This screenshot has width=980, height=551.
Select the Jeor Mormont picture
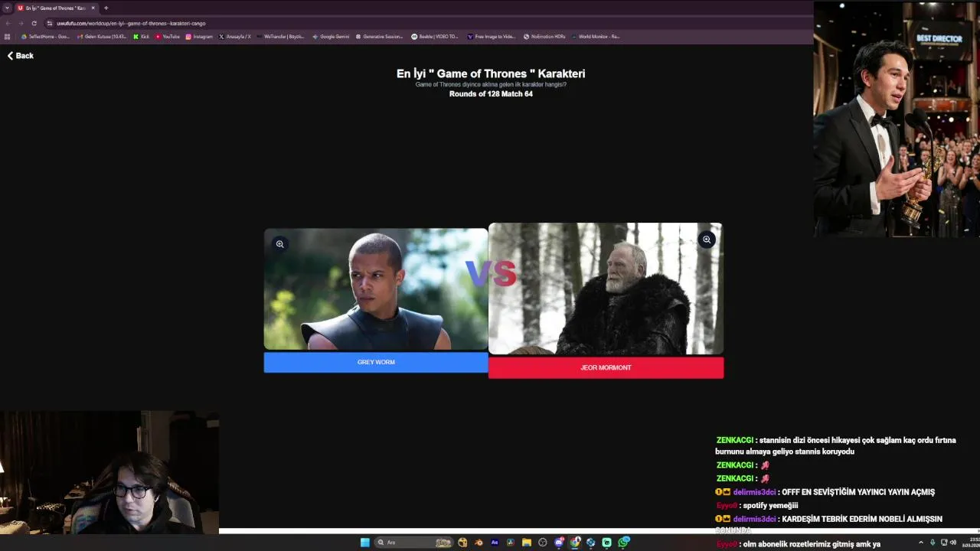click(606, 289)
